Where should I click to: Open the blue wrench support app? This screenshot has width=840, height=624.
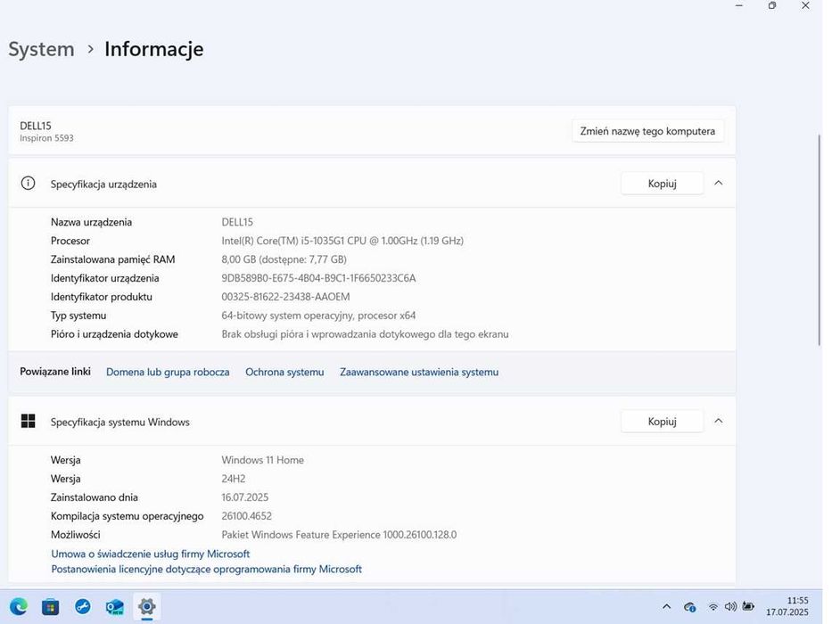coord(83,606)
